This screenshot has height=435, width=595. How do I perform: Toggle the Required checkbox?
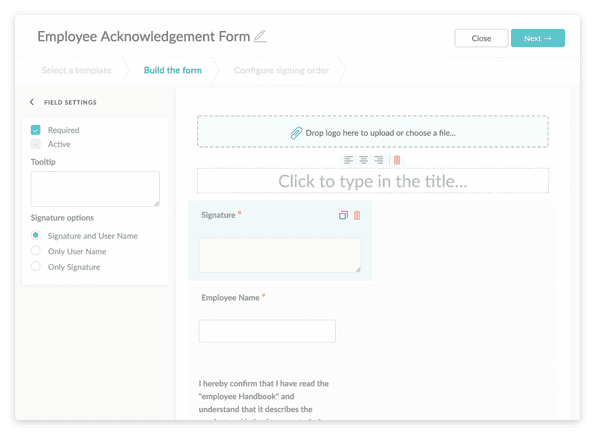[x=36, y=130]
